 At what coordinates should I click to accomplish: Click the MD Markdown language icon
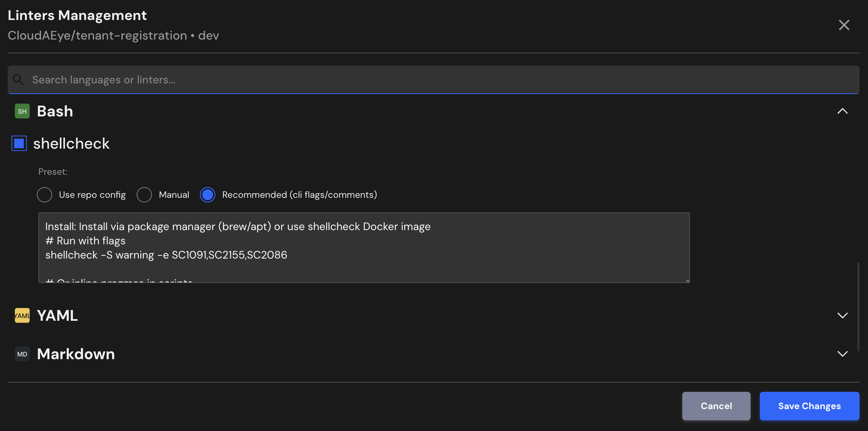pos(22,354)
